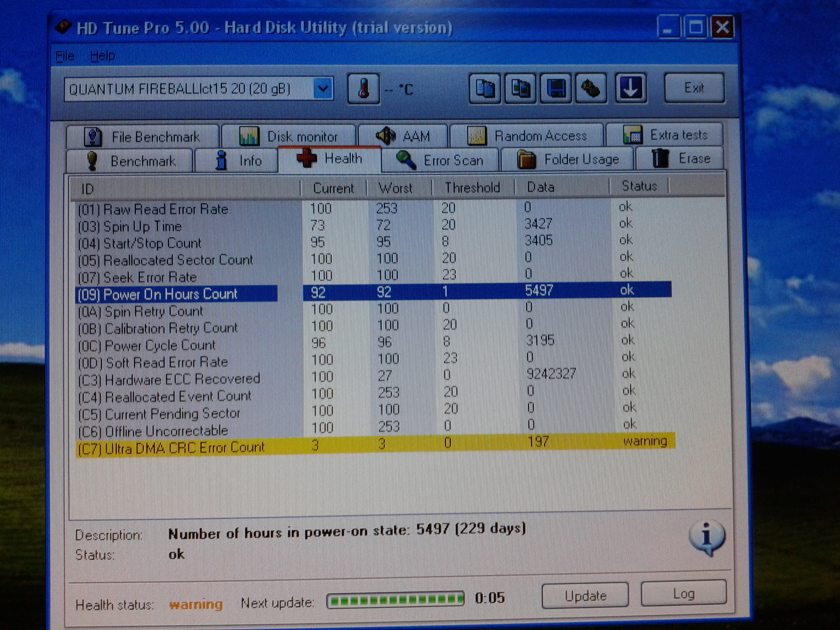Click the copy info to clipboard icon
The height and width of the screenshot is (630, 840).
pyautogui.click(x=485, y=89)
